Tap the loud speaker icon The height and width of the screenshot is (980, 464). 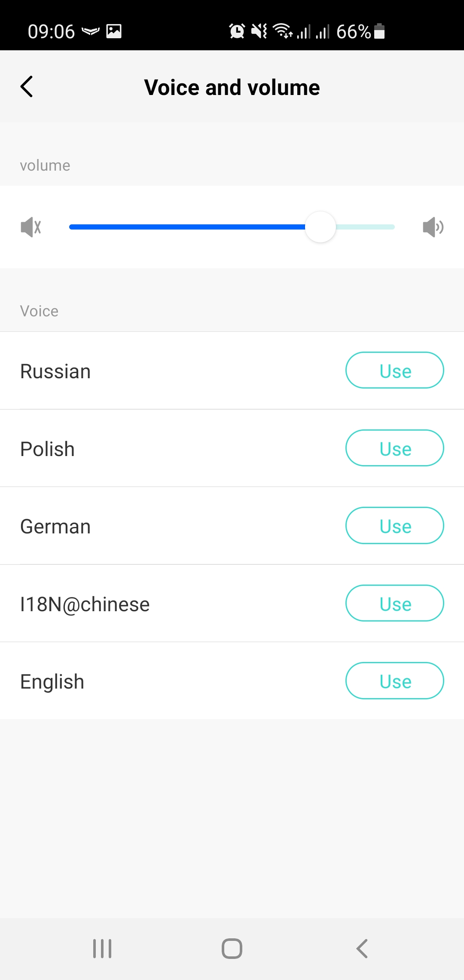click(x=433, y=227)
